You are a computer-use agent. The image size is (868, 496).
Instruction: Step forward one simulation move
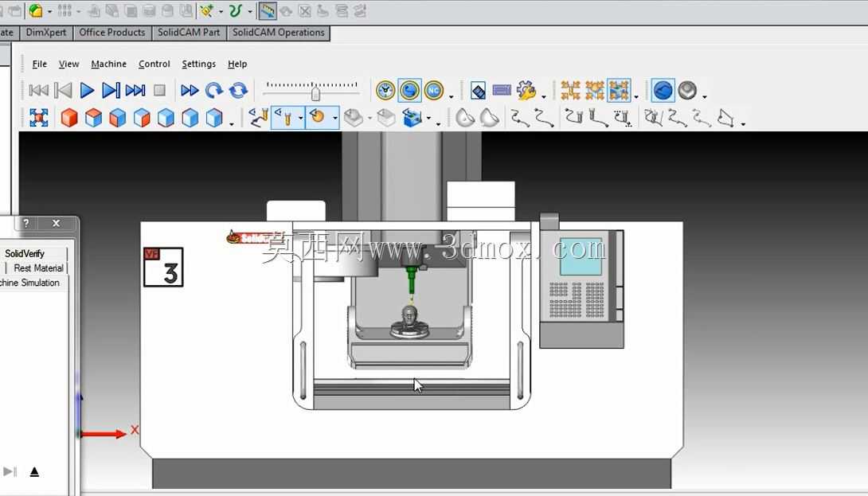pyautogui.click(x=111, y=90)
